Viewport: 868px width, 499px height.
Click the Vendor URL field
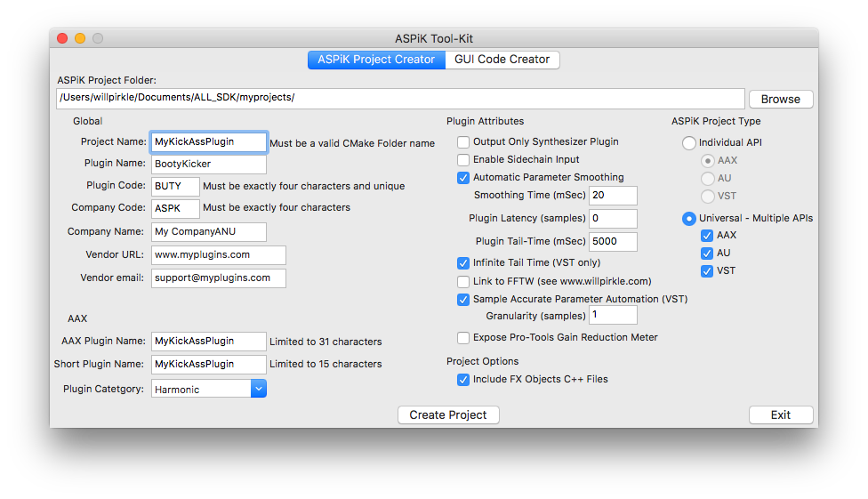[x=219, y=254]
